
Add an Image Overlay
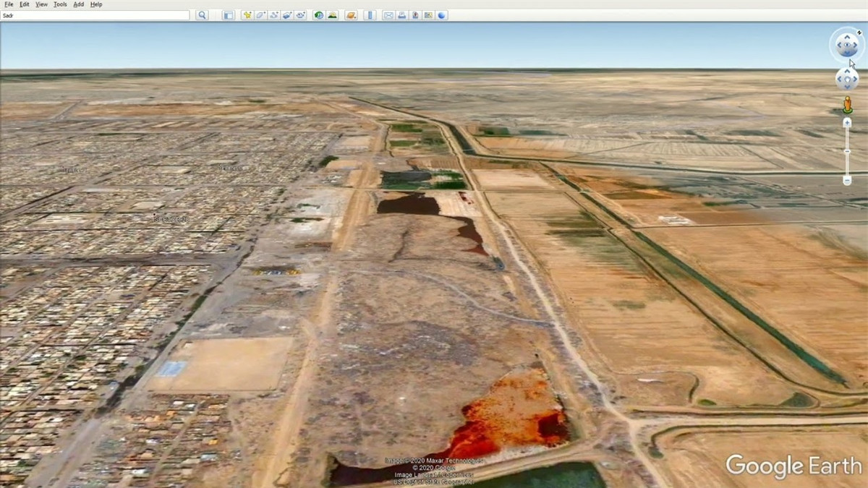[x=288, y=14]
